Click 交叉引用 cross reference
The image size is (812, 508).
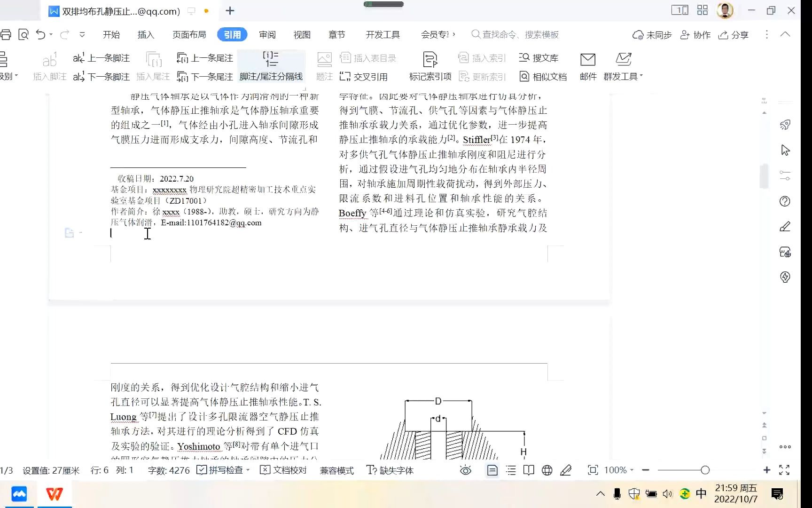[x=364, y=77]
